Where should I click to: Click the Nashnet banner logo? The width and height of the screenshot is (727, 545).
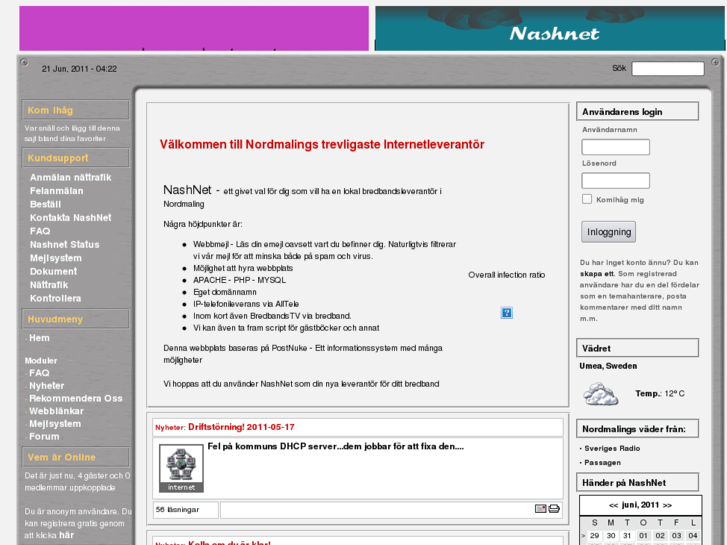point(550,28)
